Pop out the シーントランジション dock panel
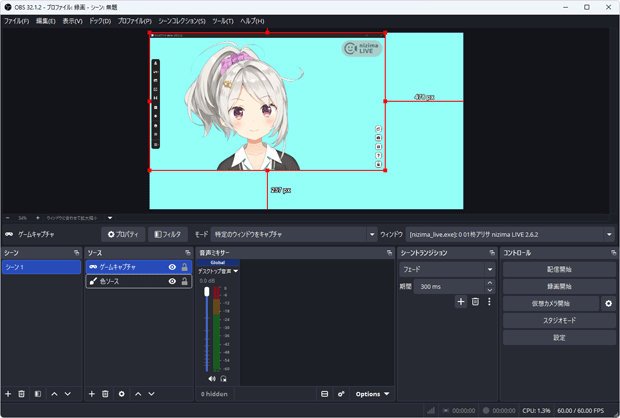This screenshot has height=418, width=620. tap(492, 253)
